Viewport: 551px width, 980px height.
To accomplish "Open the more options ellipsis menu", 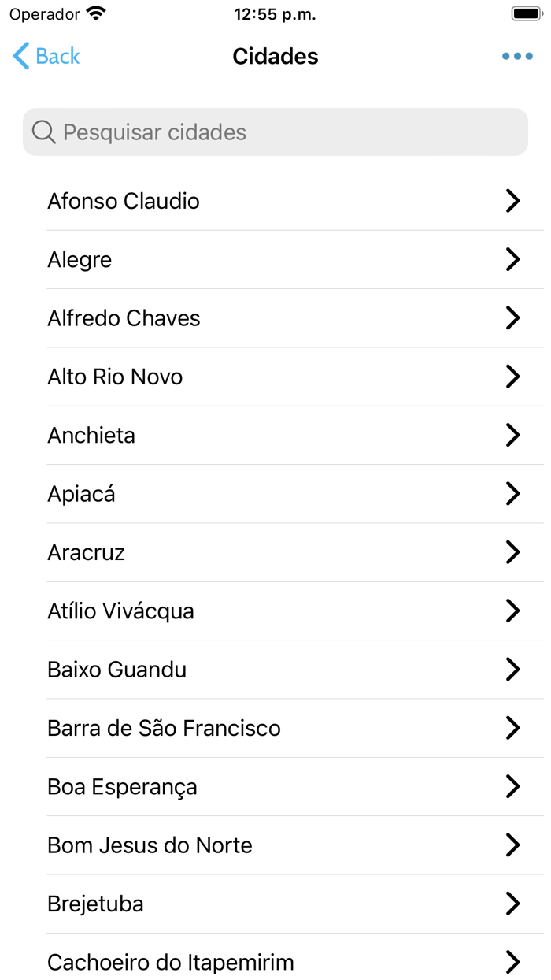I will (x=517, y=56).
